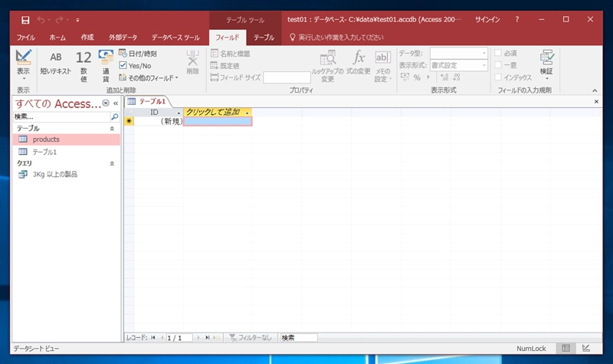The height and width of the screenshot is (364, 613).
Task: Click フィルターなし filter indicator
Action: [251, 338]
